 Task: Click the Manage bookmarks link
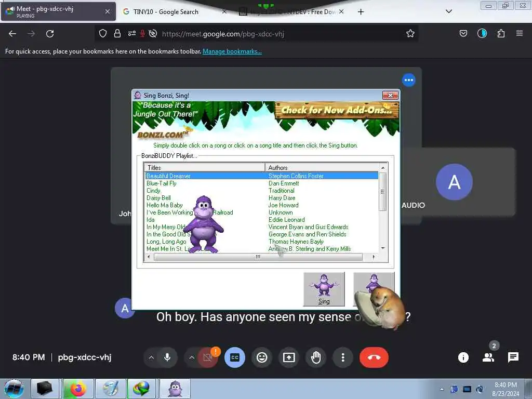pos(232,51)
